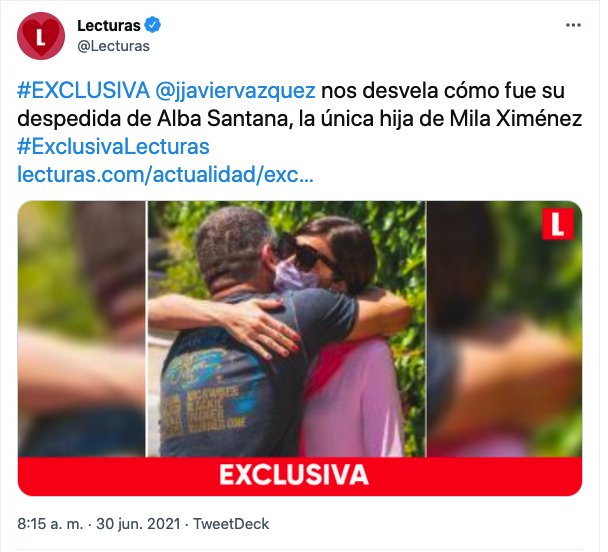Viewport: 608px width, 552px height.
Task: Click the Alba Santana tweet text
Action: [223, 119]
